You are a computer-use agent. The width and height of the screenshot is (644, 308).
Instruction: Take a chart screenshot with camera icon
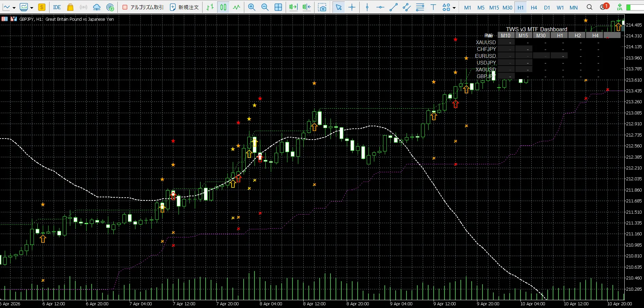click(x=322, y=7)
